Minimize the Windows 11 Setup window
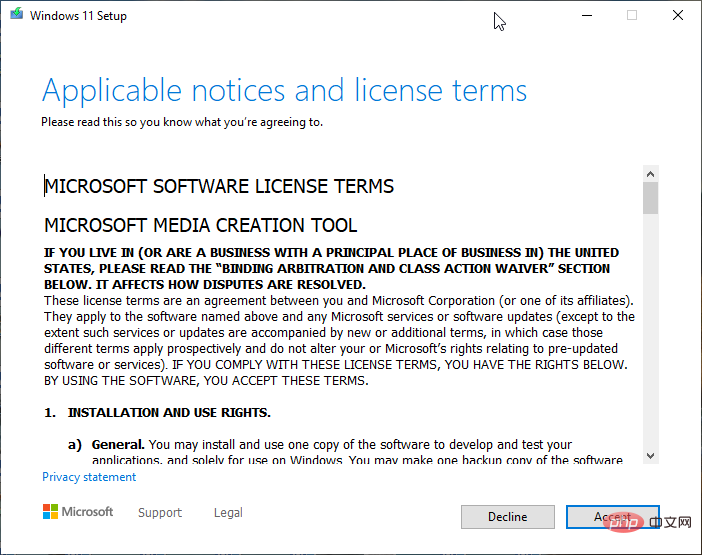 pyautogui.click(x=587, y=16)
